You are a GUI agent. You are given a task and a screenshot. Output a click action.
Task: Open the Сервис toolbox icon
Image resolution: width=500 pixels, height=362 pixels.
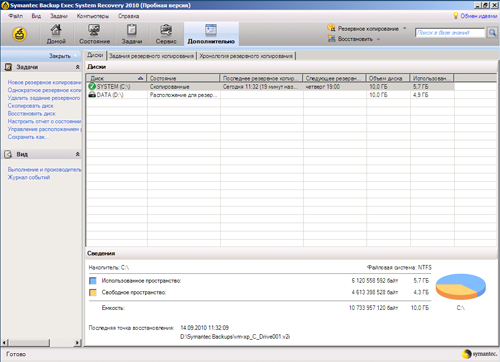click(166, 34)
